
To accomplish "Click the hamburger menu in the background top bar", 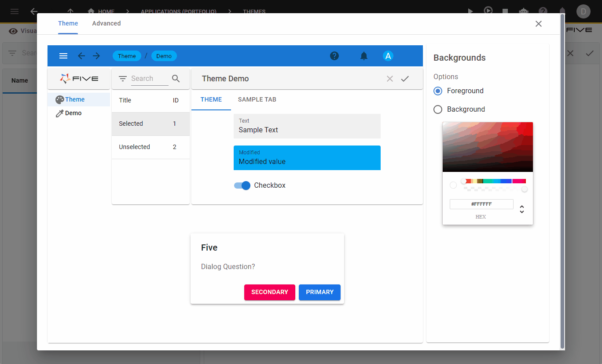I will point(15,11).
